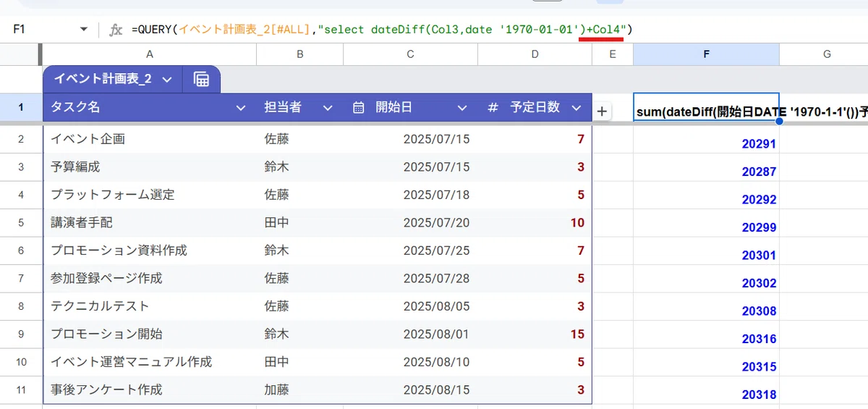This screenshot has width=868, height=409.
Task: Select cell F1 with sum(dateDiff formula header
Action: [x=706, y=107]
